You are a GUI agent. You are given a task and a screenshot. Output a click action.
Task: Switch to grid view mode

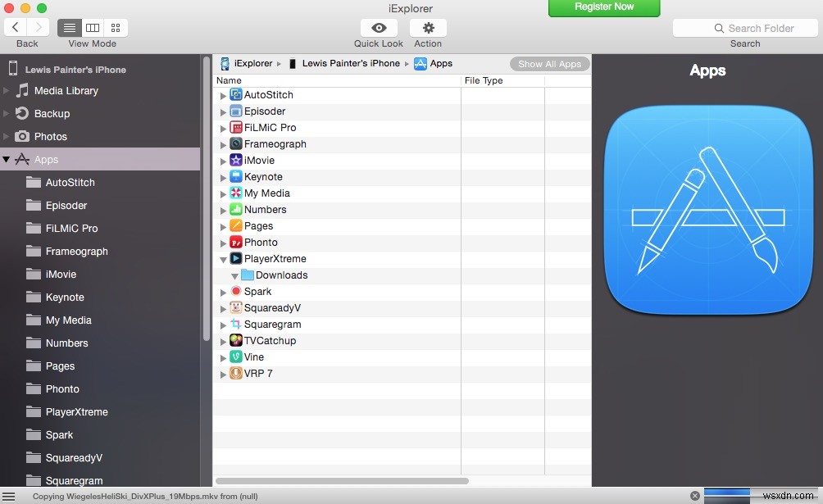115,27
